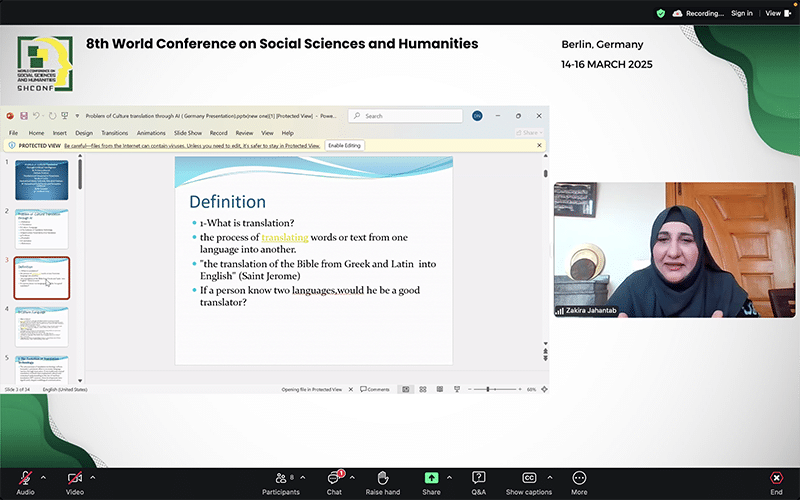
Task: Click the green encryption shield icon
Action: pyautogui.click(x=660, y=13)
